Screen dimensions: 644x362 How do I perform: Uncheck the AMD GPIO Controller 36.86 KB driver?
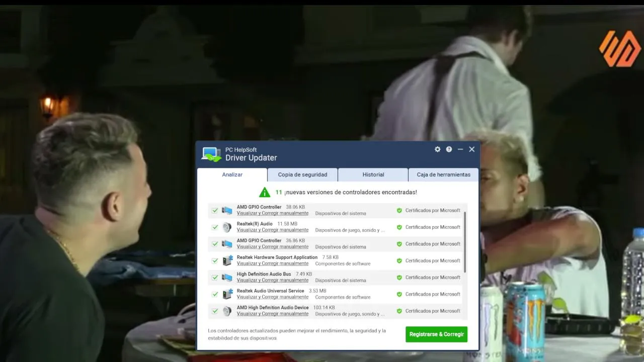215,244
